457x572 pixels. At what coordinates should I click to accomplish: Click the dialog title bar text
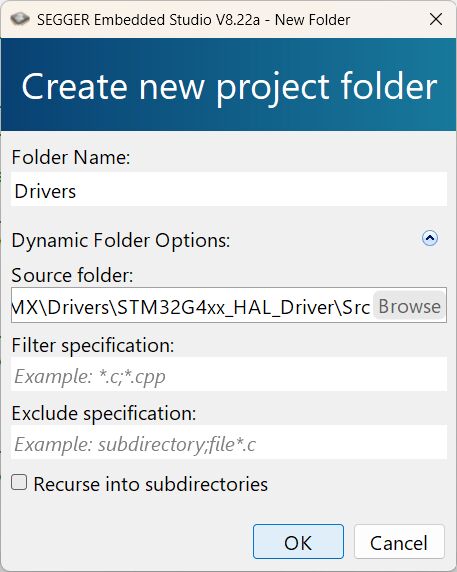click(x=194, y=20)
